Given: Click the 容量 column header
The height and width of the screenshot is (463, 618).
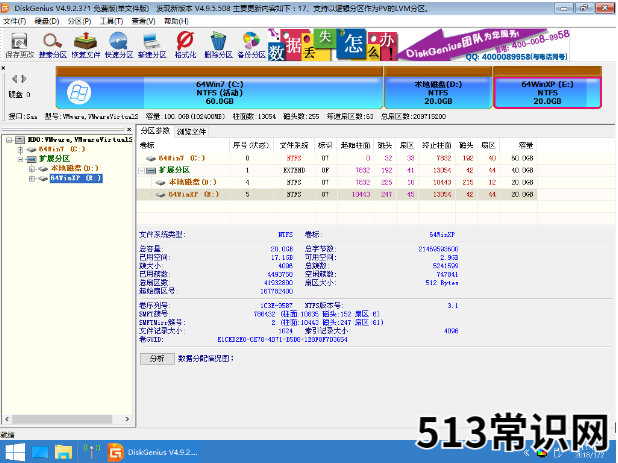Looking at the screenshot, I should pyautogui.click(x=519, y=145).
